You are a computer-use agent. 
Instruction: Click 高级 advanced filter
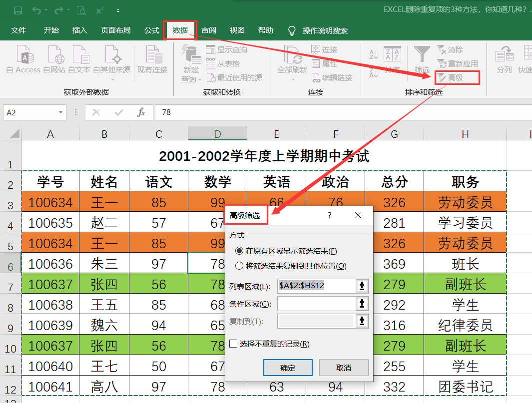pyautogui.click(x=450, y=78)
